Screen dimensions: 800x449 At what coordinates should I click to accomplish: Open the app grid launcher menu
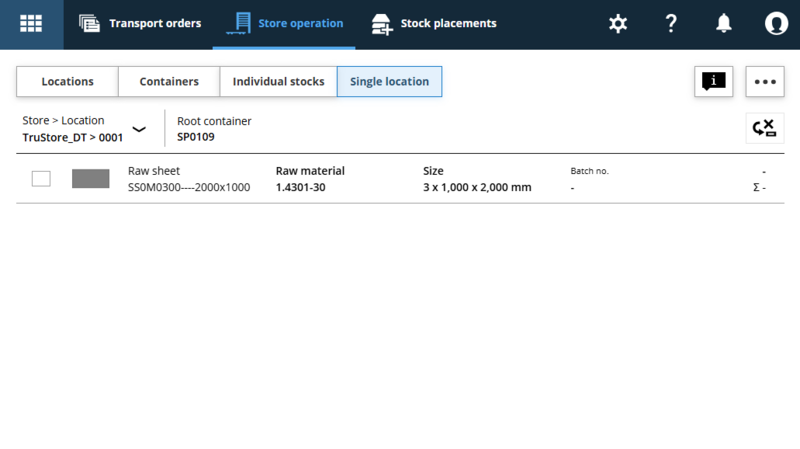[x=31, y=23]
